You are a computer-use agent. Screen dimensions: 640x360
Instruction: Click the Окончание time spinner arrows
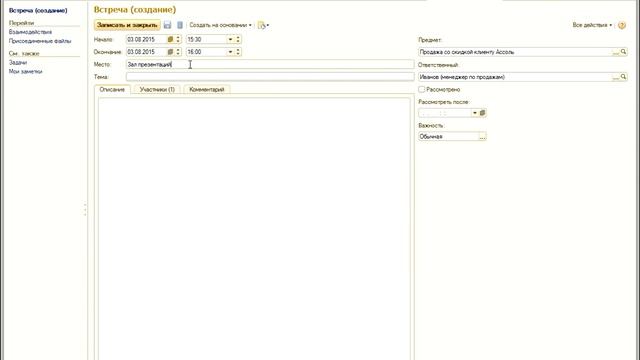238,52
